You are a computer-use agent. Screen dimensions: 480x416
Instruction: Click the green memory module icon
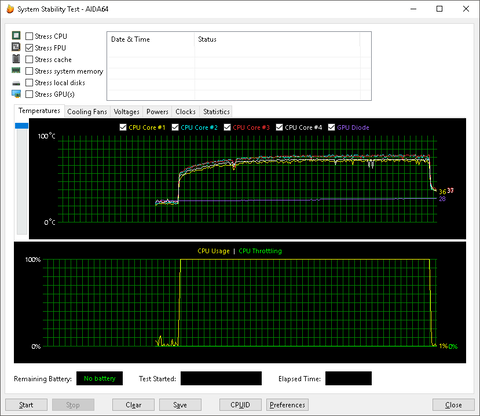[x=16, y=70]
